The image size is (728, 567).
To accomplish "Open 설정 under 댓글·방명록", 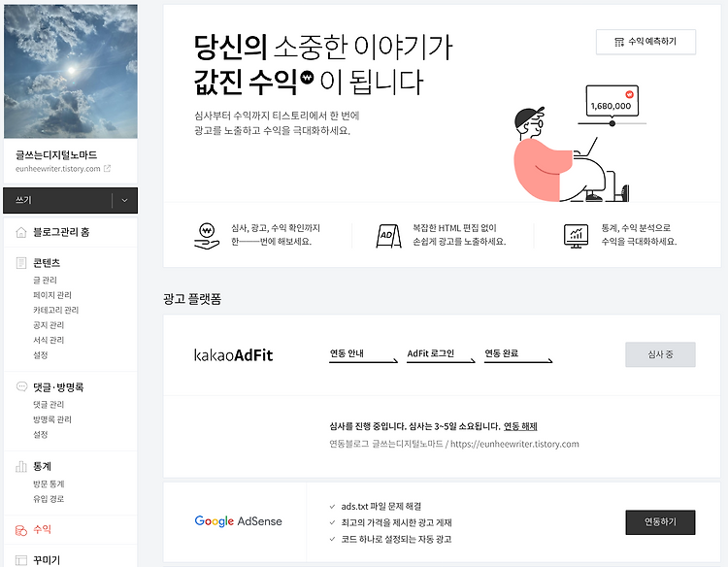I will click(x=41, y=434).
